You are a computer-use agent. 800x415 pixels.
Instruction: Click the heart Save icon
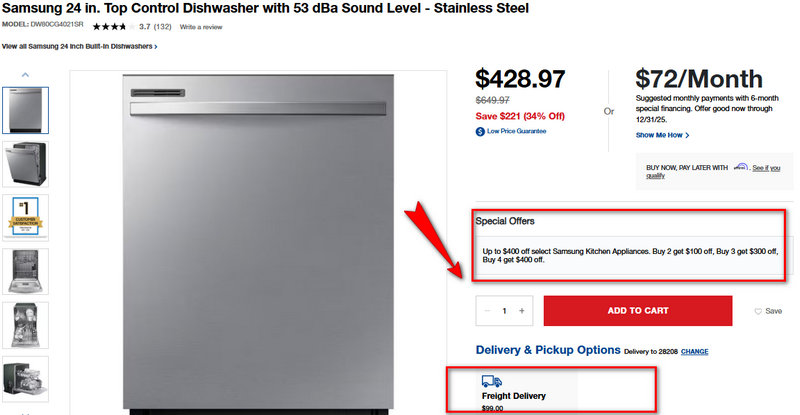[759, 311]
